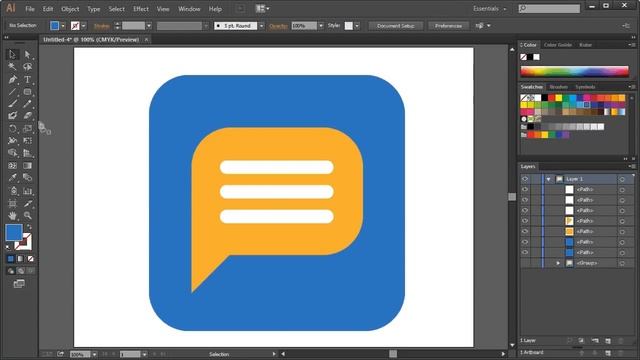Image resolution: width=640 pixels, height=360 pixels.
Task: Open the Style dropdown arrow
Action: point(357,26)
